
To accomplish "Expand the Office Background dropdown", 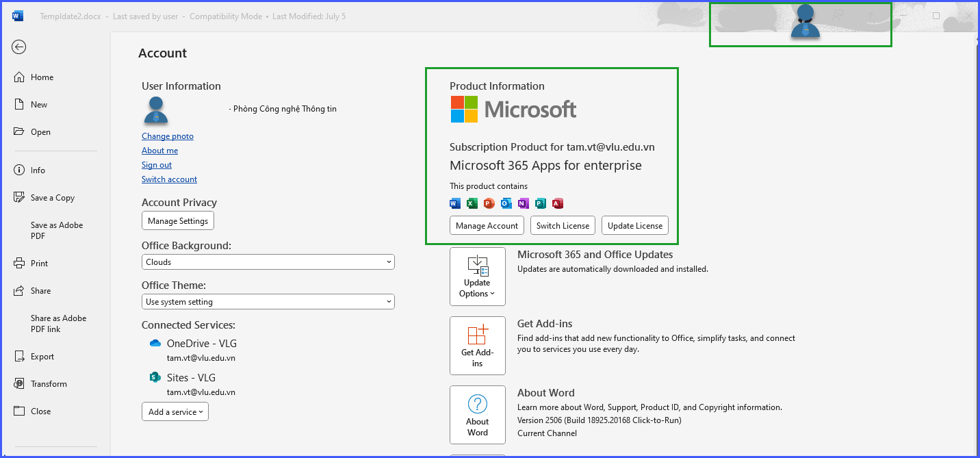I will [268, 262].
